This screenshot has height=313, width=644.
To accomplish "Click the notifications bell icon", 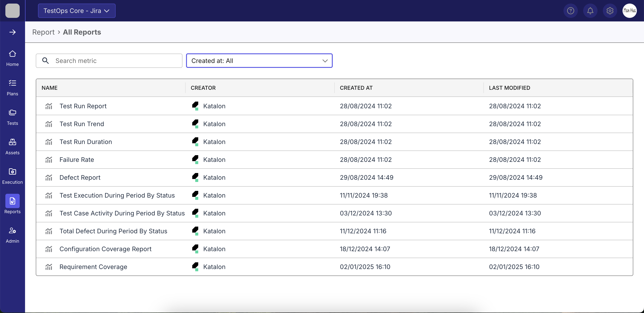I will click(x=590, y=11).
